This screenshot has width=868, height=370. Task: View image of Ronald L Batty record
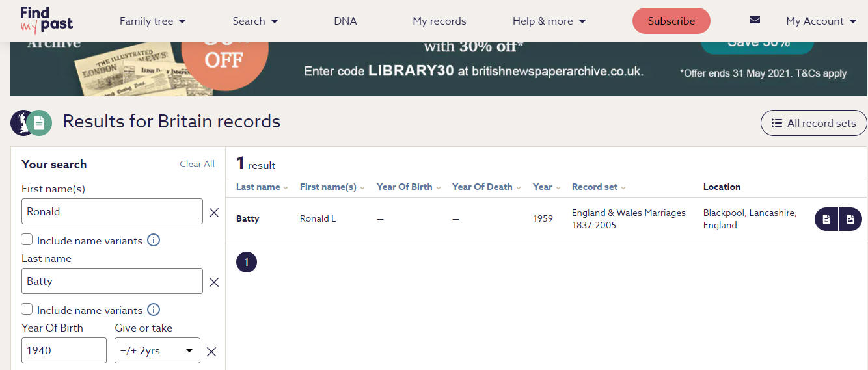(x=850, y=219)
